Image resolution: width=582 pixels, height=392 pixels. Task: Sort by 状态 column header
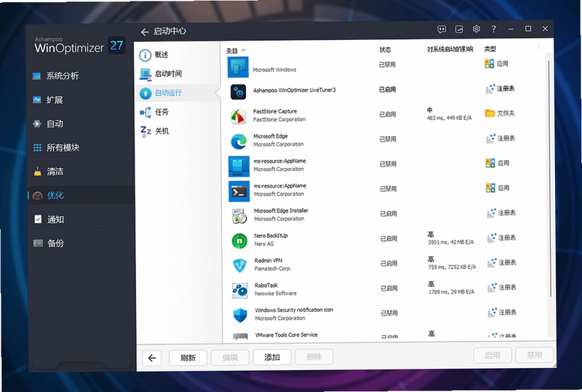385,49
